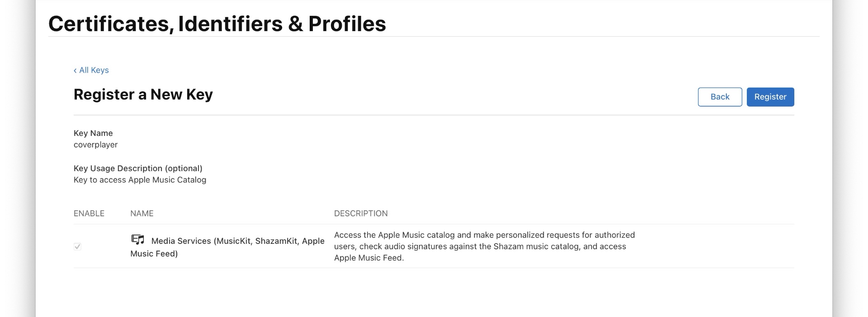The width and height of the screenshot is (868, 317).
Task: Click the word optional in parentheses
Action: [183, 168]
